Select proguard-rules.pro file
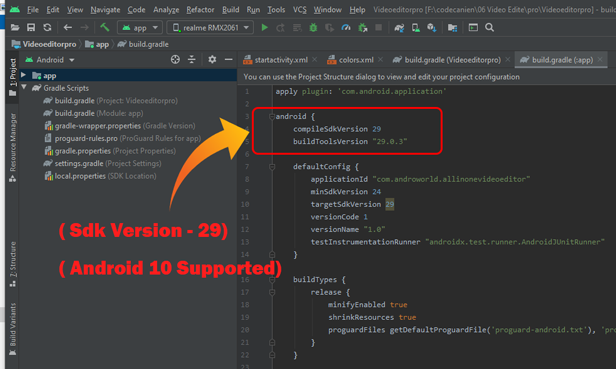Image resolution: width=616 pixels, height=369 pixels. tap(123, 138)
